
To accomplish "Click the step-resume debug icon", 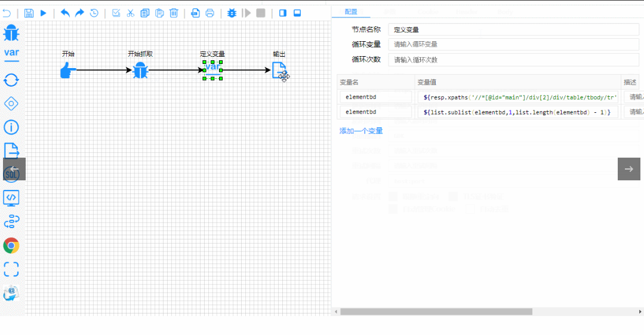I will [x=246, y=13].
